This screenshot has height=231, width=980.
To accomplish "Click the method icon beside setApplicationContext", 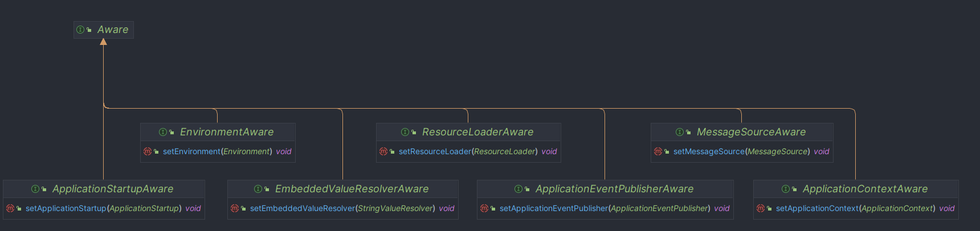I will tap(761, 208).
